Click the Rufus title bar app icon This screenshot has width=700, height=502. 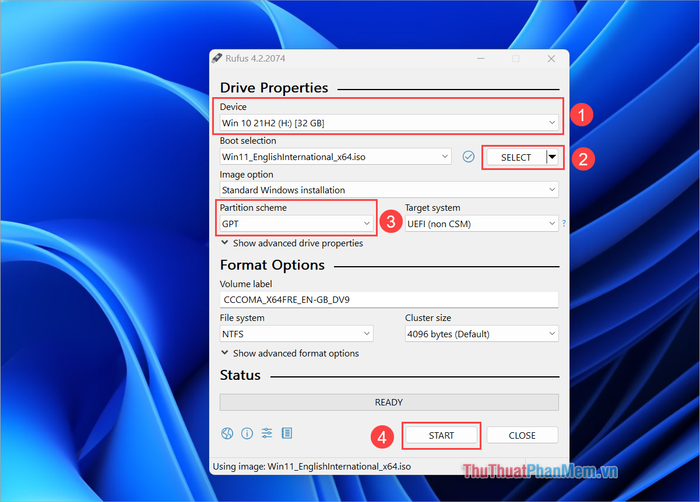(217, 59)
